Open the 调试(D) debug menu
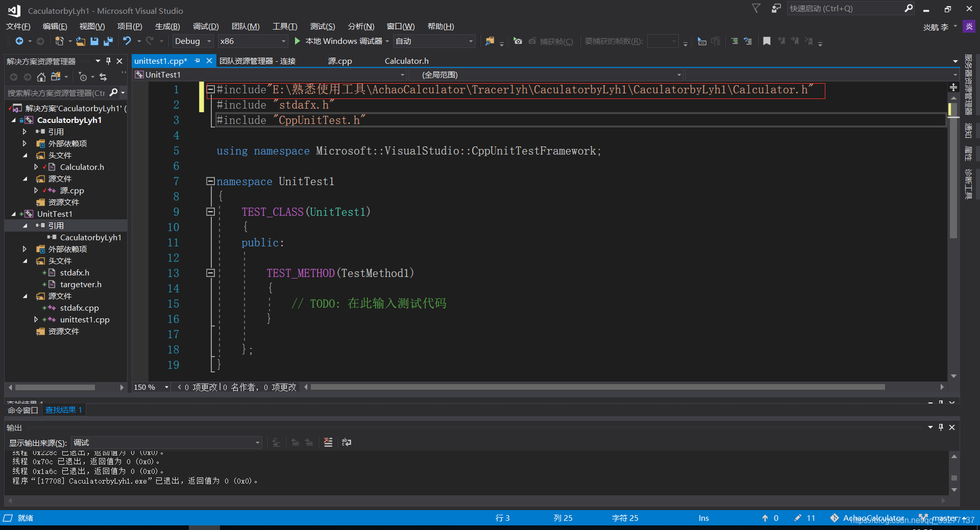This screenshot has width=980, height=530. point(206,27)
